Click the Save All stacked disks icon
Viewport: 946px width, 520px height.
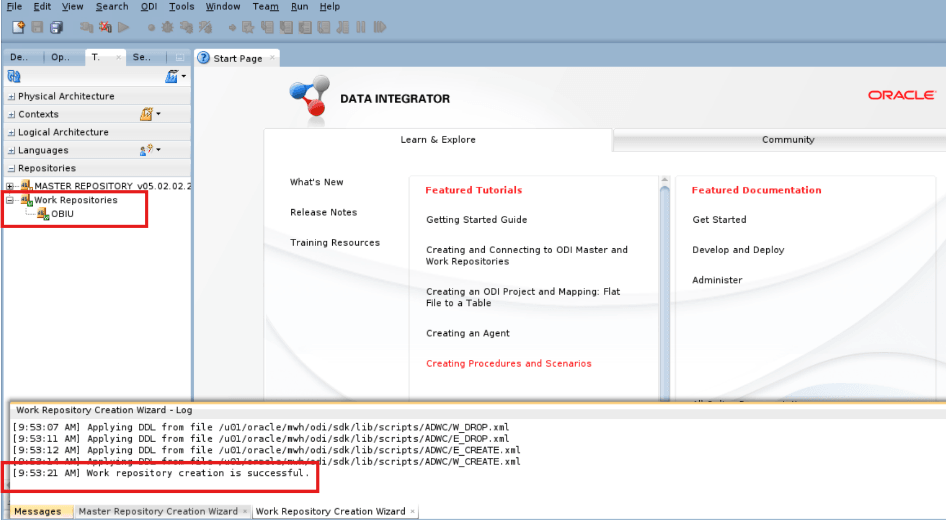57,27
